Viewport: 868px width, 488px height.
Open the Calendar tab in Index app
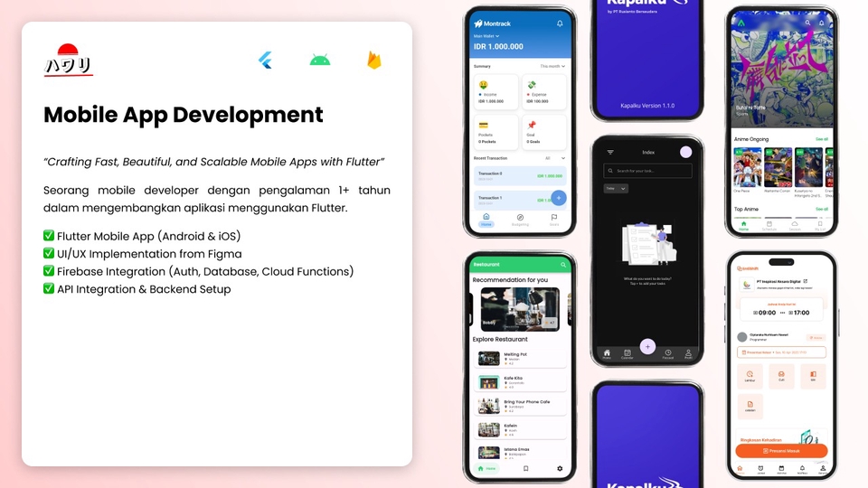[x=627, y=354]
